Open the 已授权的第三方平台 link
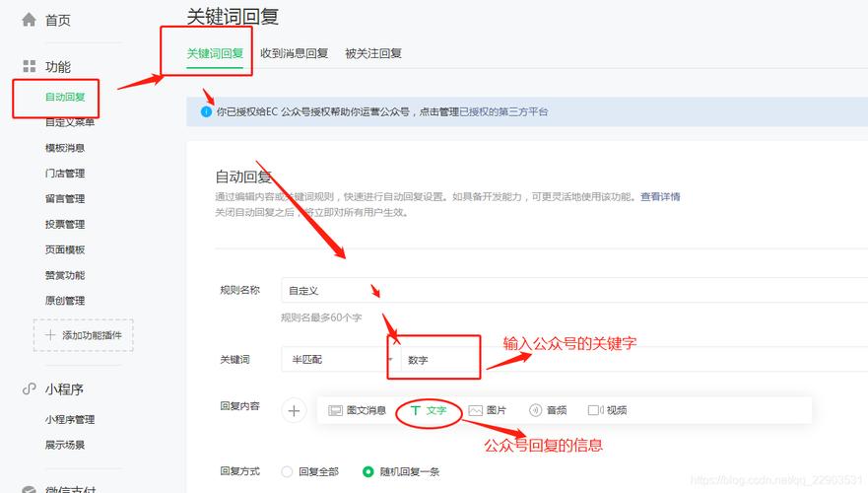 pyautogui.click(x=503, y=111)
